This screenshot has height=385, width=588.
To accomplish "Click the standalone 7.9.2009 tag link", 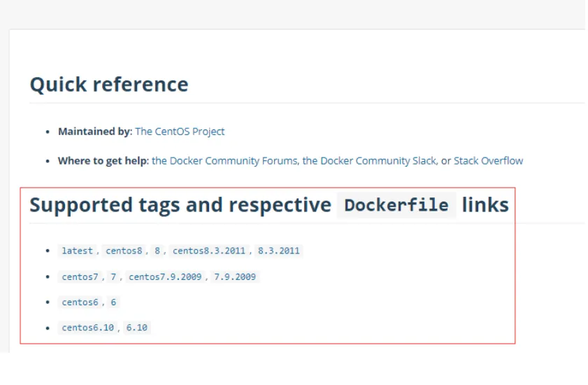I will coord(234,276).
